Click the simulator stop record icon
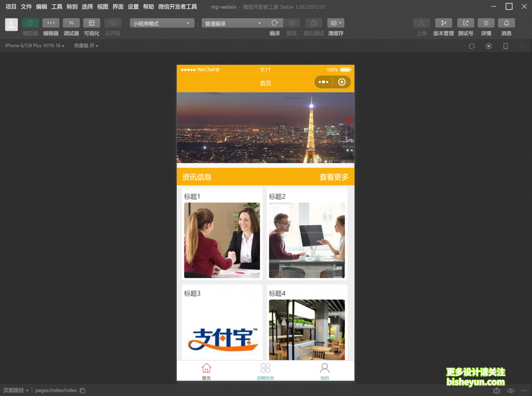The height and width of the screenshot is (396, 532). click(489, 46)
